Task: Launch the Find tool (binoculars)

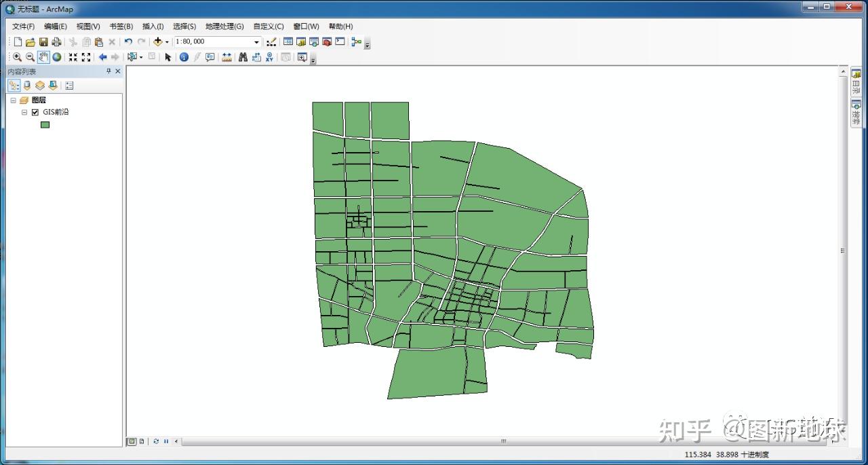Action: click(x=243, y=57)
